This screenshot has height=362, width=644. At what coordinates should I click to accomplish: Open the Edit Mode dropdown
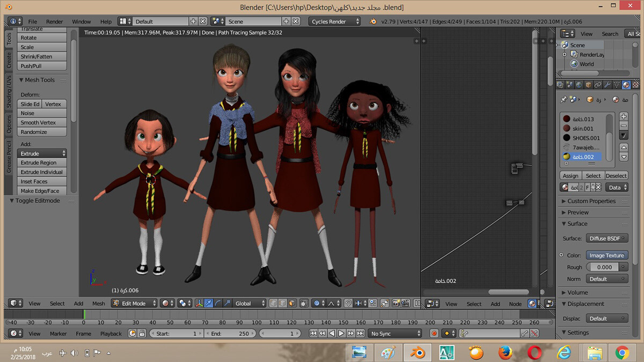tap(134, 304)
